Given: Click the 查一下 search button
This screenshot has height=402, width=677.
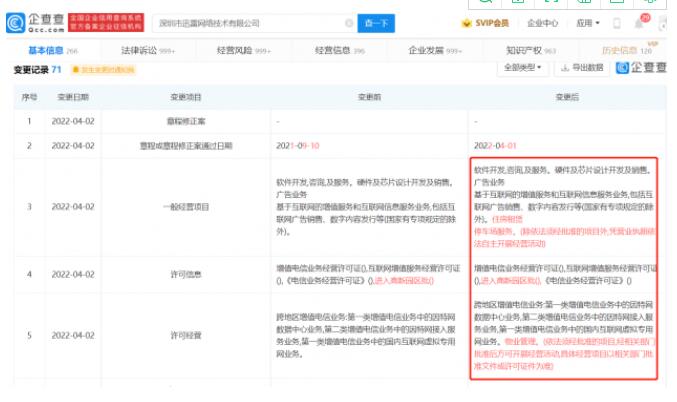Looking at the screenshot, I should [376, 23].
